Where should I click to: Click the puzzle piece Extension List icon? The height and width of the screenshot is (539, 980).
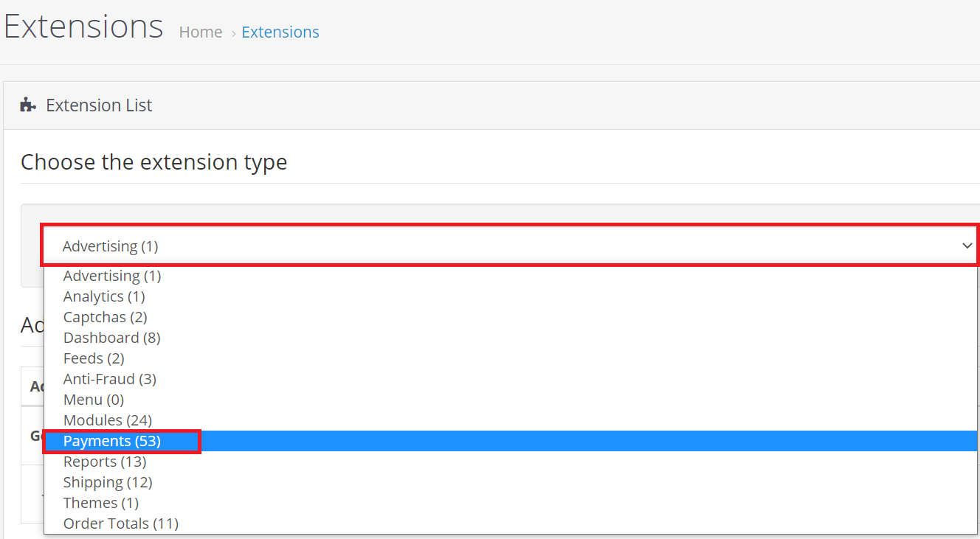[28, 105]
